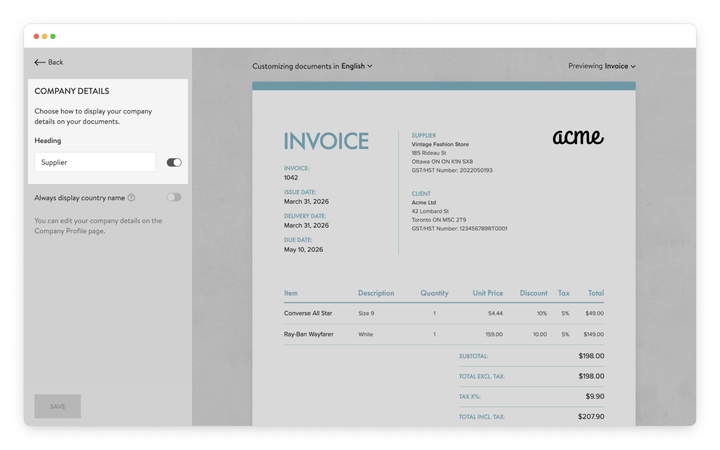Viewport: 720px width, 450px height.
Task: Click the Quantity column header
Action: 434,293
